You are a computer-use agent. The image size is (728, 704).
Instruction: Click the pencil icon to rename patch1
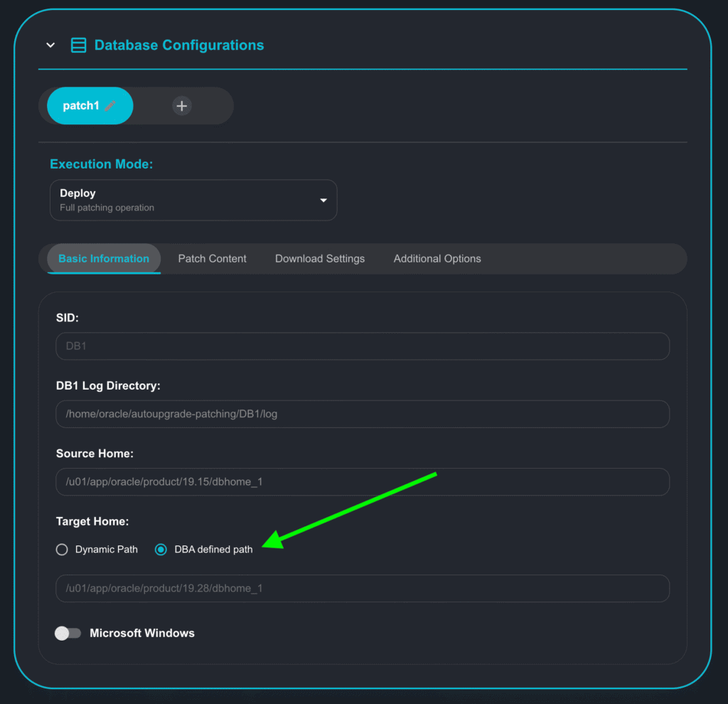coord(110,106)
